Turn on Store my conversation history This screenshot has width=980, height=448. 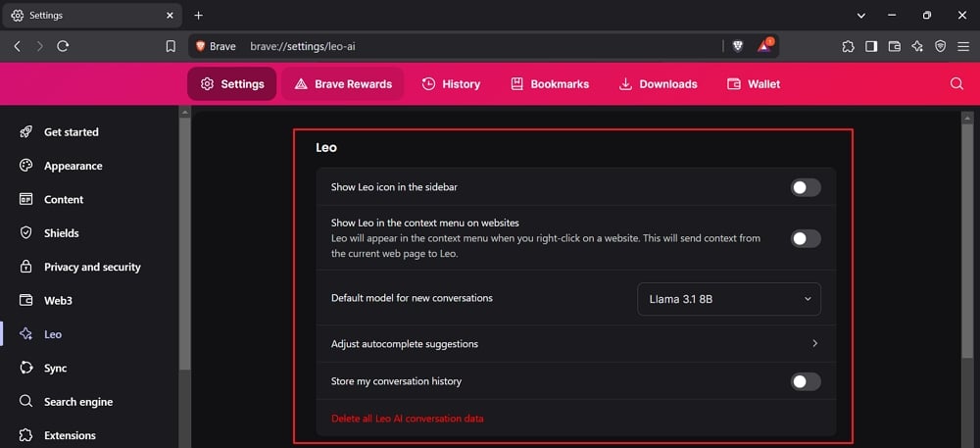[806, 381]
